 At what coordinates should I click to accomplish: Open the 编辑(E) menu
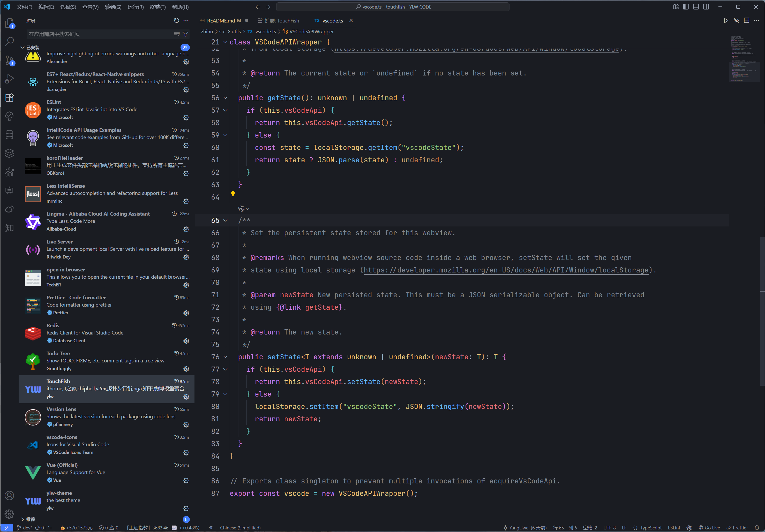46,7
